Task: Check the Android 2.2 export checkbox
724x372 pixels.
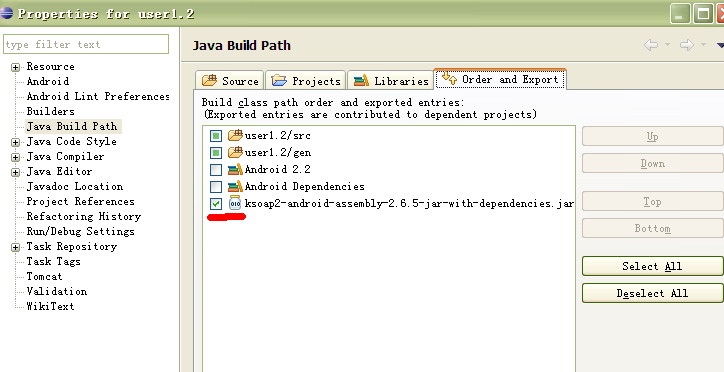Action: [216, 170]
